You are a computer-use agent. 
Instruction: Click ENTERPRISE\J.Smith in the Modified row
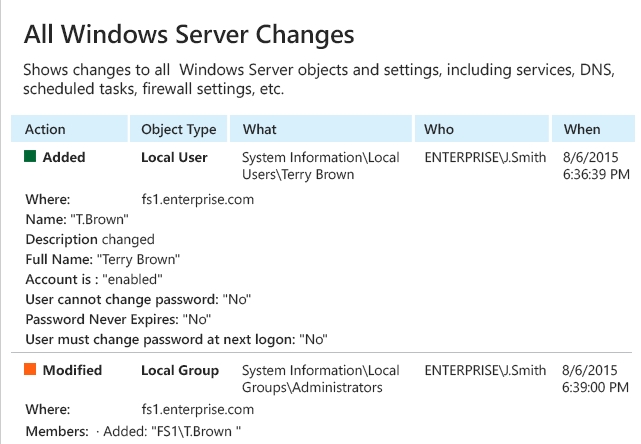tap(485, 370)
